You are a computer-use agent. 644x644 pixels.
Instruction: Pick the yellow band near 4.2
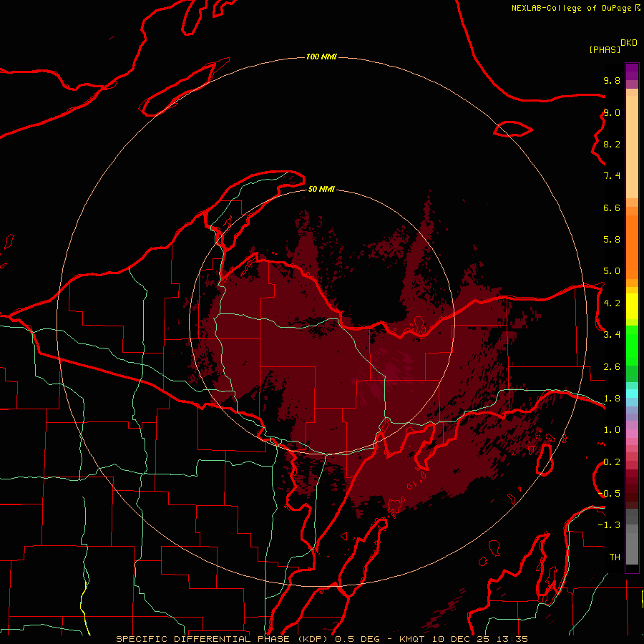pyautogui.click(x=632, y=306)
